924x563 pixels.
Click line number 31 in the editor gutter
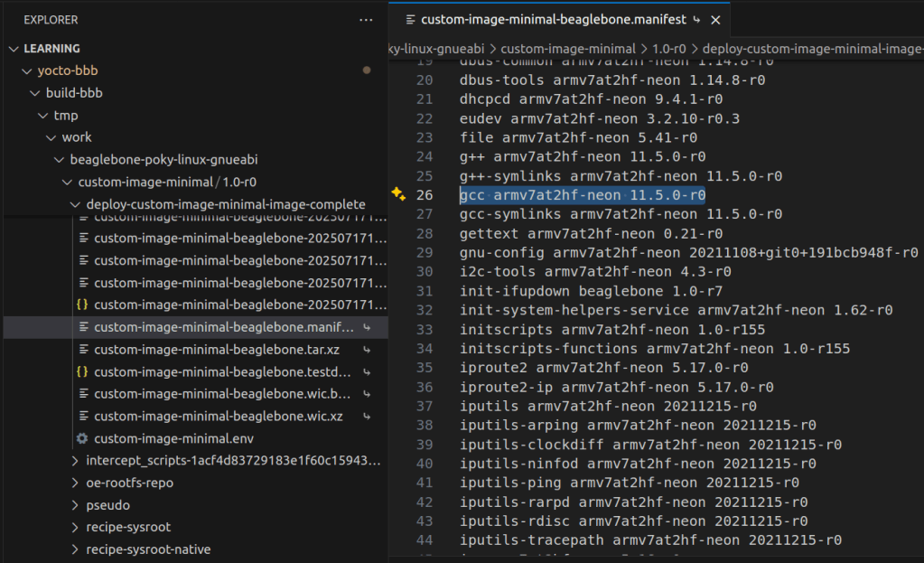(x=425, y=290)
